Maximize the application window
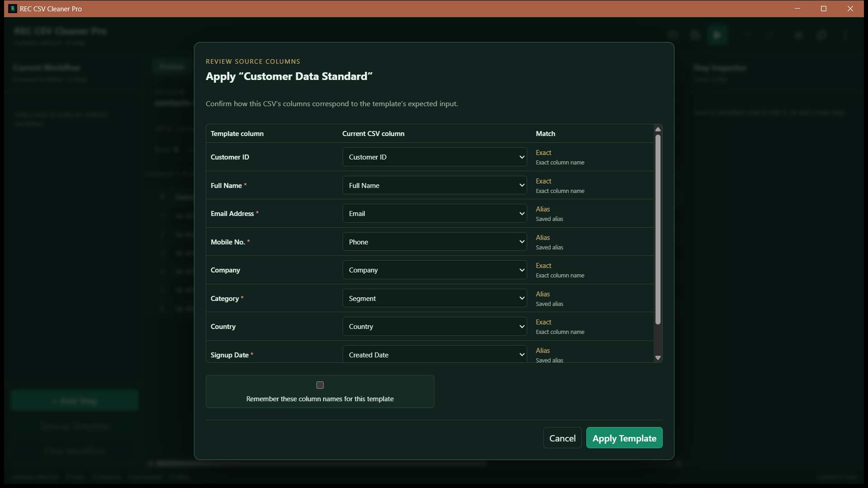The width and height of the screenshot is (868, 488). click(824, 9)
